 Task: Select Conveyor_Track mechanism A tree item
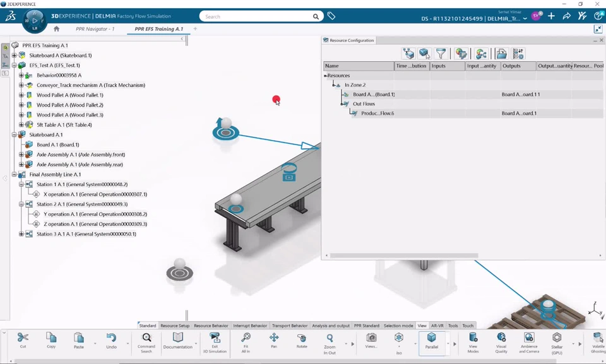coord(91,85)
